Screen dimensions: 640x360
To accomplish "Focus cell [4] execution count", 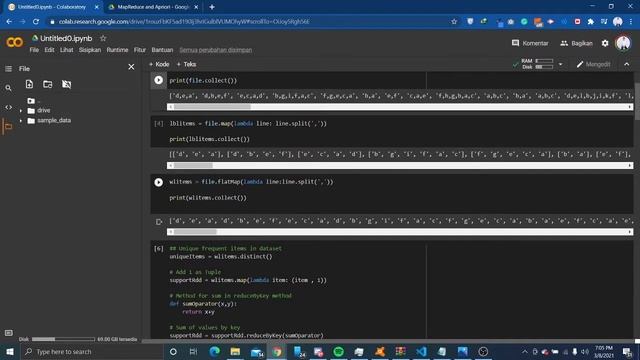I will tap(158, 123).
